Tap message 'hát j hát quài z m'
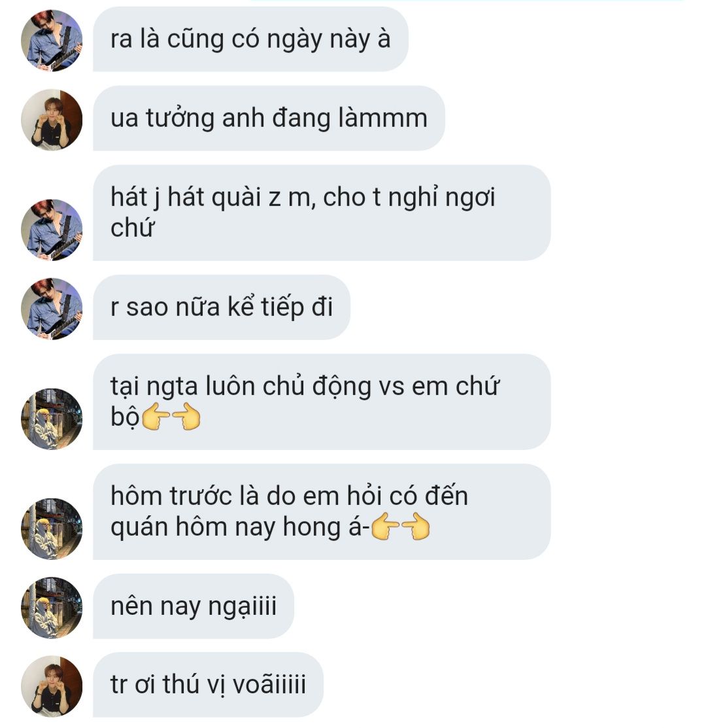Screen dimensions: 706x728 tap(322, 213)
